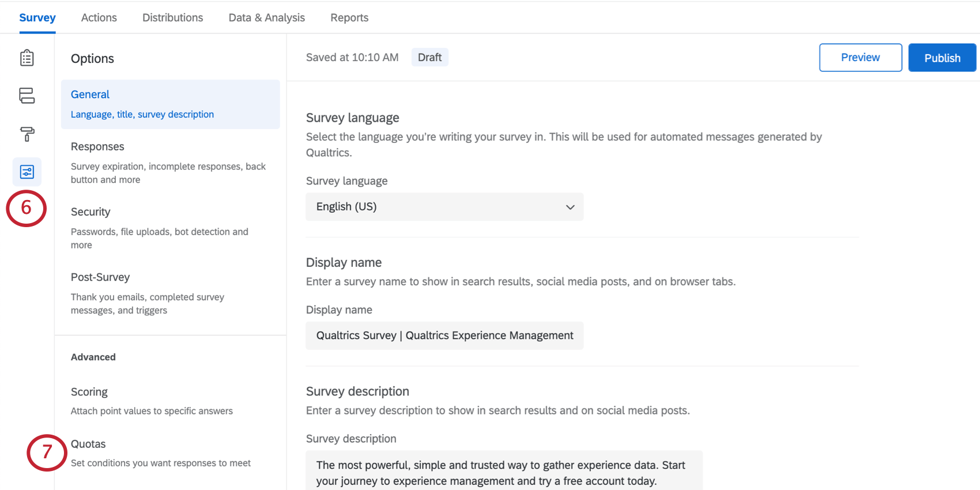Select the General options section
The image size is (980, 490).
[x=171, y=104]
